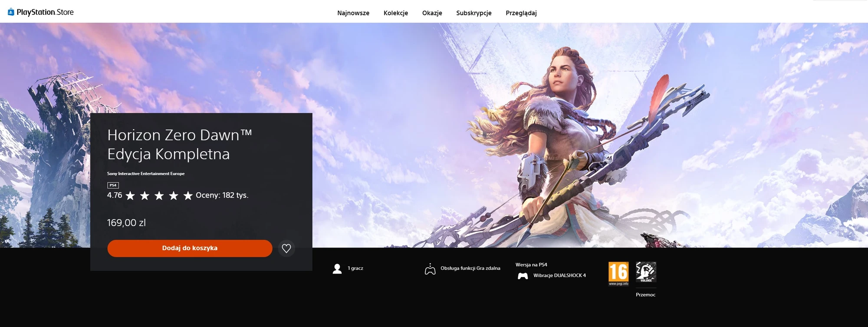Click Sony Interactive Entertainment Europe publisher text

coord(146,174)
